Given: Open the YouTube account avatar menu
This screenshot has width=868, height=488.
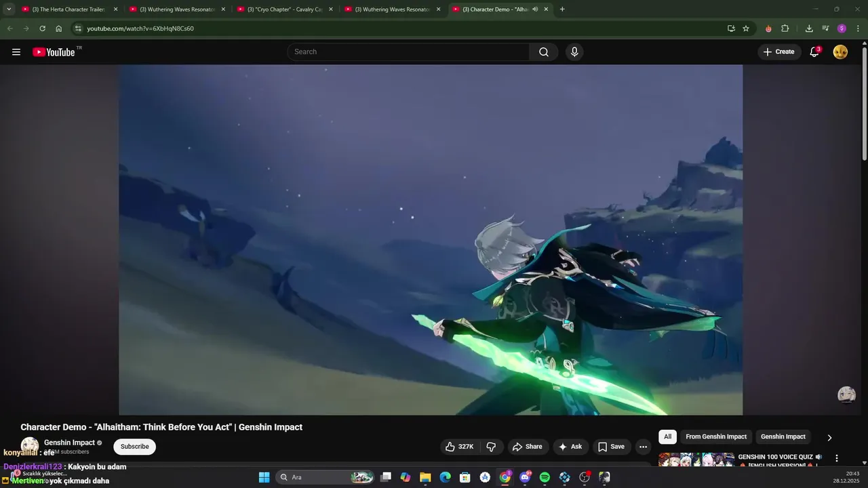Looking at the screenshot, I should [840, 52].
